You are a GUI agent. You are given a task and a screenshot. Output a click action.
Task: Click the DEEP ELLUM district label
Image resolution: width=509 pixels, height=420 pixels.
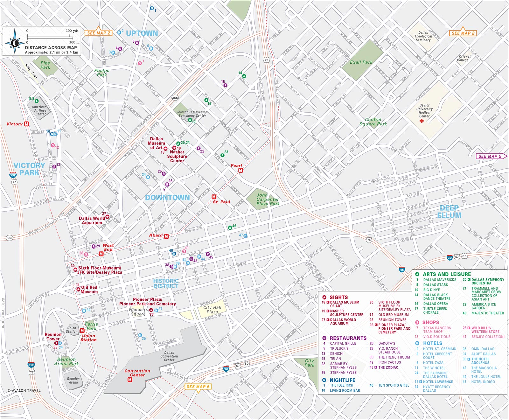click(x=449, y=212)
